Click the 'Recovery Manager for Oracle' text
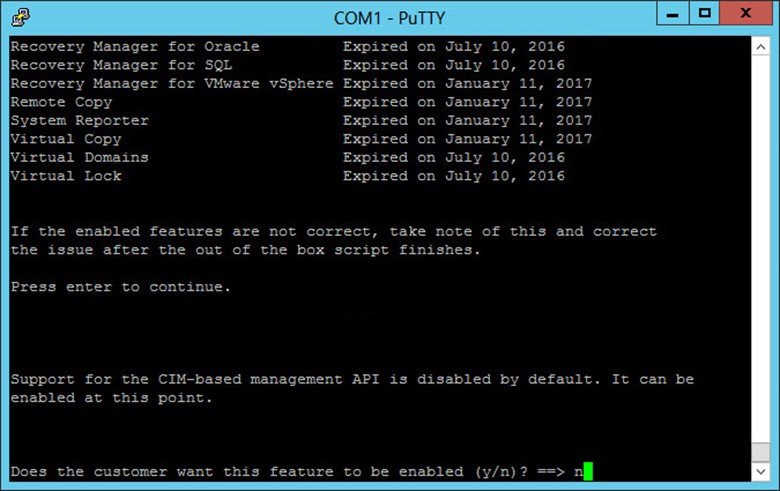Screen dimensions: 780x491 click(135, 47)
